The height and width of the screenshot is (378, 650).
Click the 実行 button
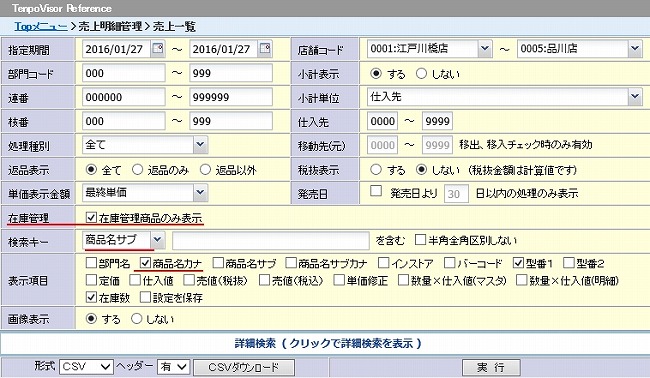[x=491, y=367]
